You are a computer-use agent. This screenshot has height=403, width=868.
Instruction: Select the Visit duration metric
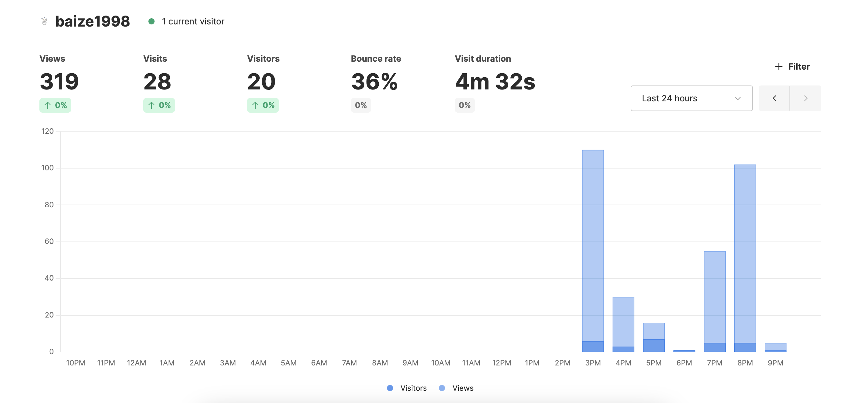(x=495, y=81)
